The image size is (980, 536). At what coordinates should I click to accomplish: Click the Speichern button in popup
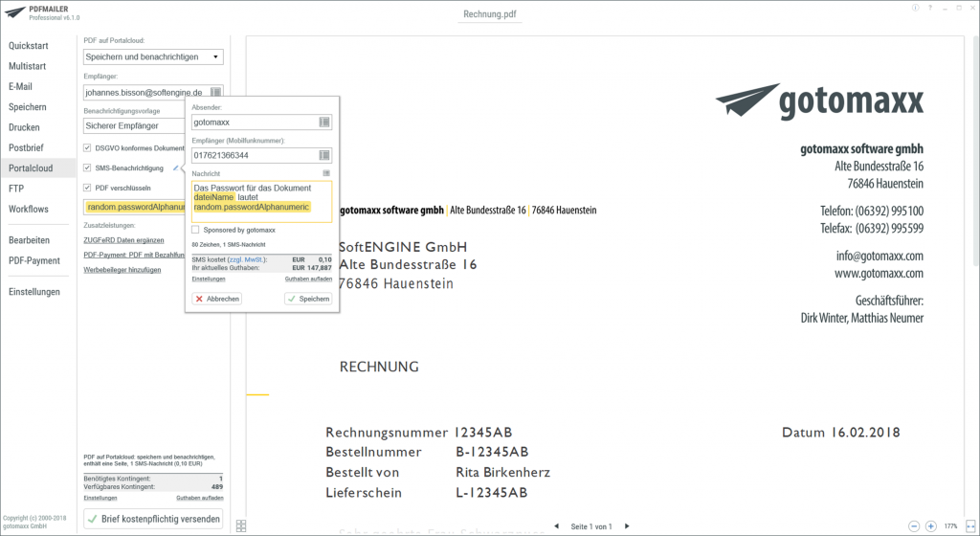point(308,299)
